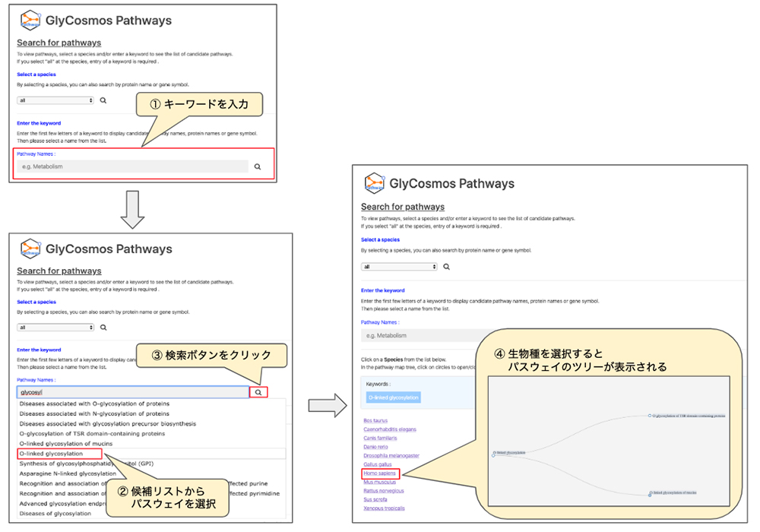Click the O-glycosylation of TSR domain-containing proteins tree node
The width and height of the screenshot is (760, 532).
click(x=651, y=416)
